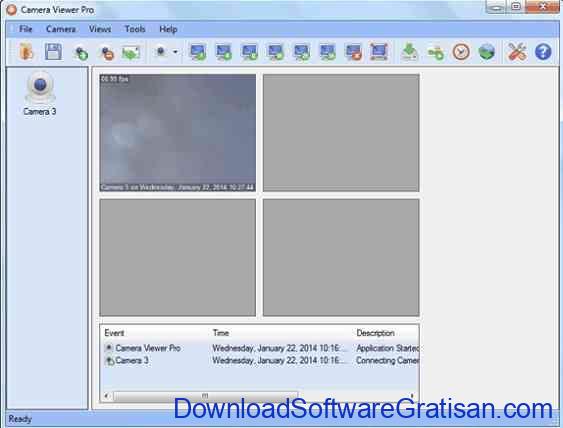Screen dimensions: 563x428
Task: Open the Tools menu
Action: point(135,29)
